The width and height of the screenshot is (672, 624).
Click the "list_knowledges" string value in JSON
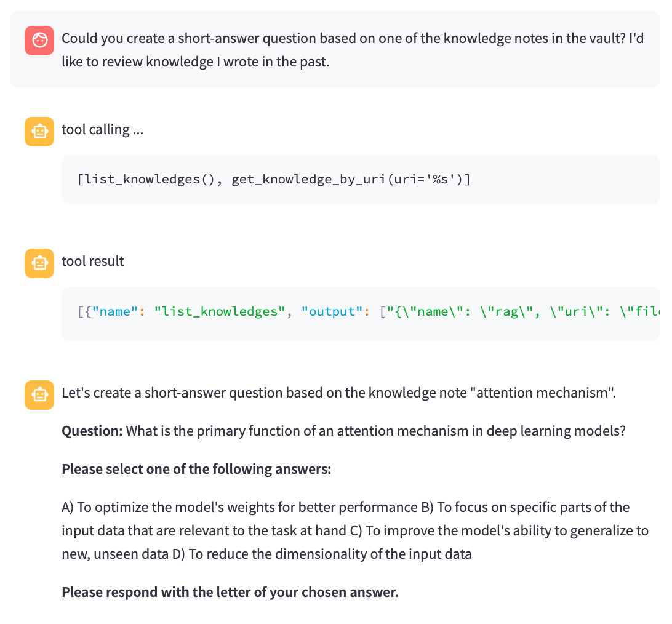pos(220,311)
